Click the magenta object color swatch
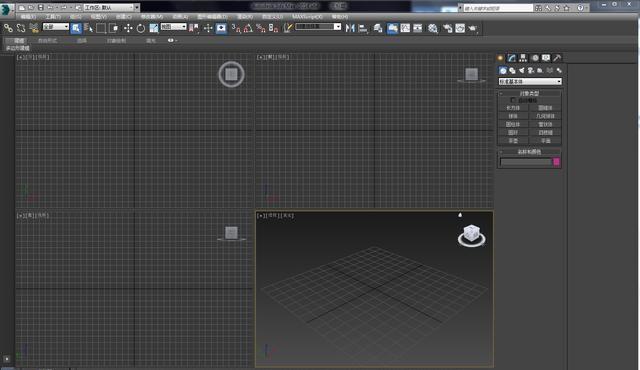The image size is (640, 370). pos(556,162)
